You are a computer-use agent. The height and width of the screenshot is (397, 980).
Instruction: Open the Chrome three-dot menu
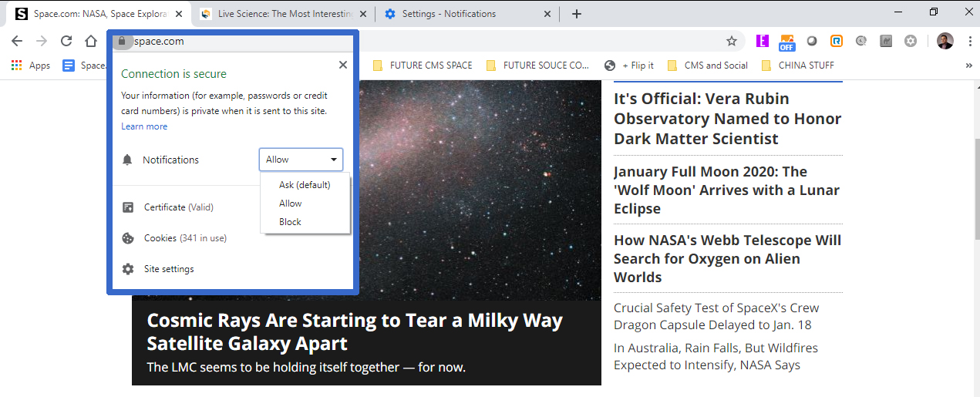(967, 41)
